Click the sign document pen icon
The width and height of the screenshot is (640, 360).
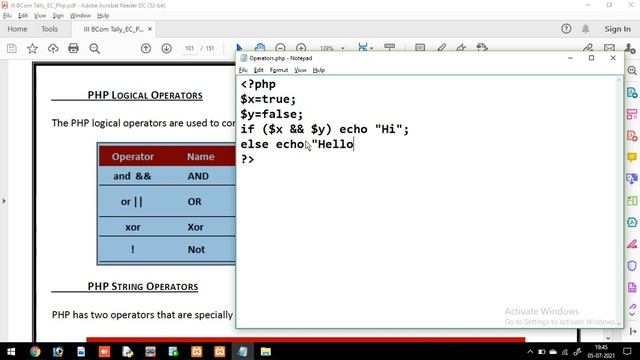click(461, 47)
